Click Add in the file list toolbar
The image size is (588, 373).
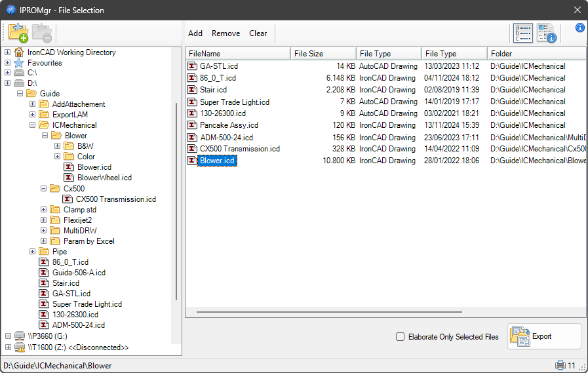pyautogui.click(x=195, y=33)
